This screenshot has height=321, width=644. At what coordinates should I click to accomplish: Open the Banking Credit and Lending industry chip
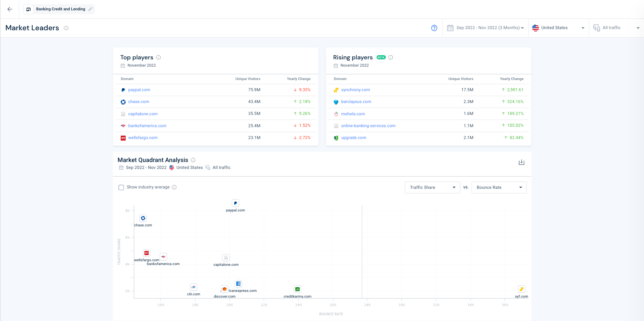tap(59, 9)
